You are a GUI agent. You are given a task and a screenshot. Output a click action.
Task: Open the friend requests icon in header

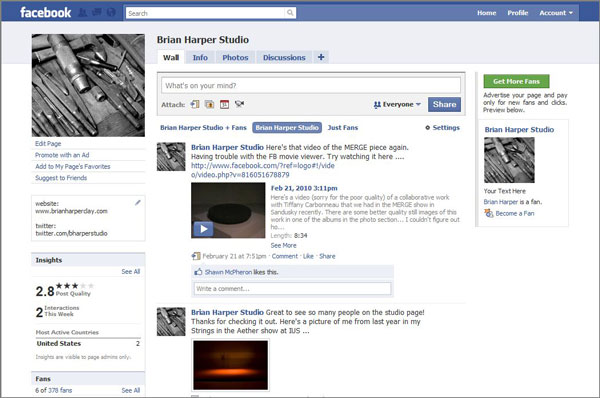point(83,13)
